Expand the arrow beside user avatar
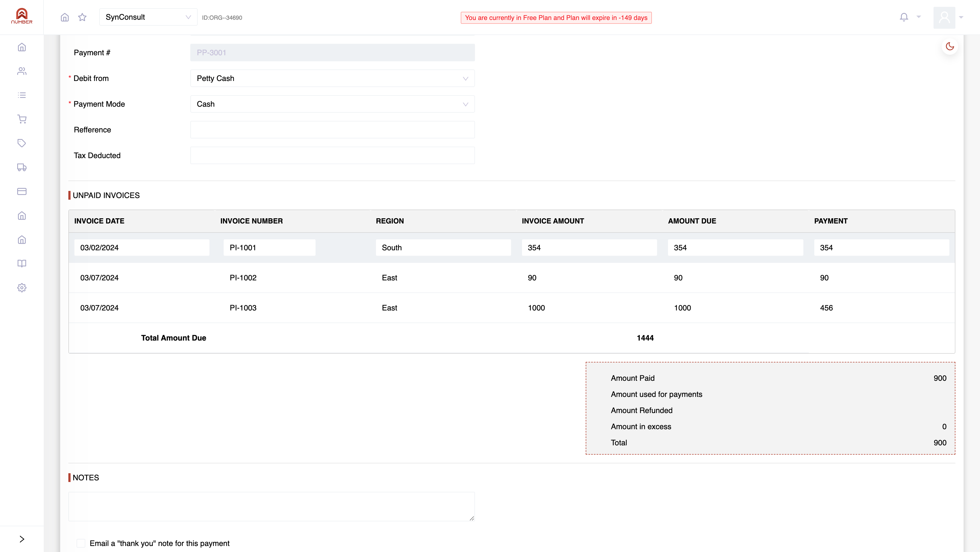 pos(961,17)
